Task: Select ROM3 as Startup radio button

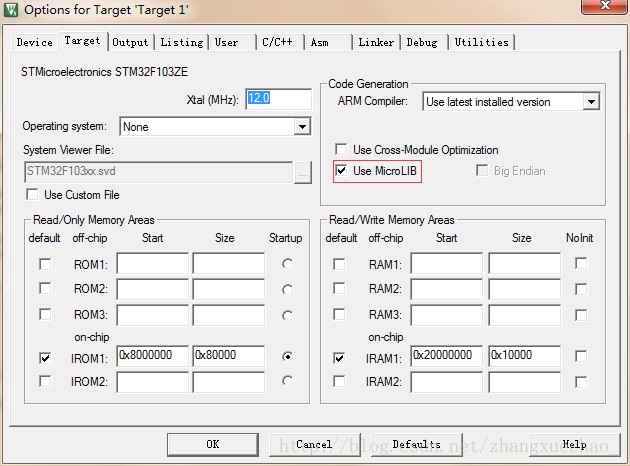Action: pyautogui.click(x=287, y=316)
